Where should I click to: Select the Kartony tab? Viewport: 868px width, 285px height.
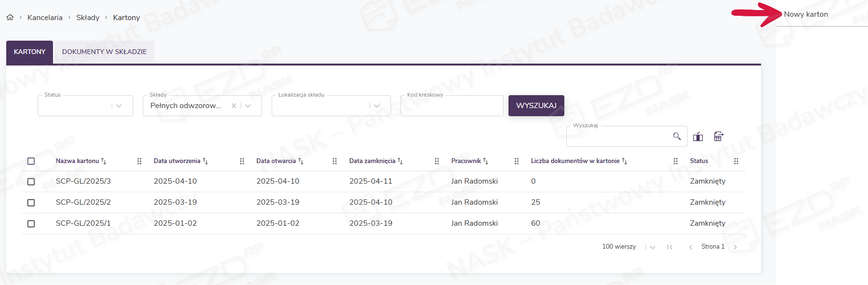coord(30,52)
